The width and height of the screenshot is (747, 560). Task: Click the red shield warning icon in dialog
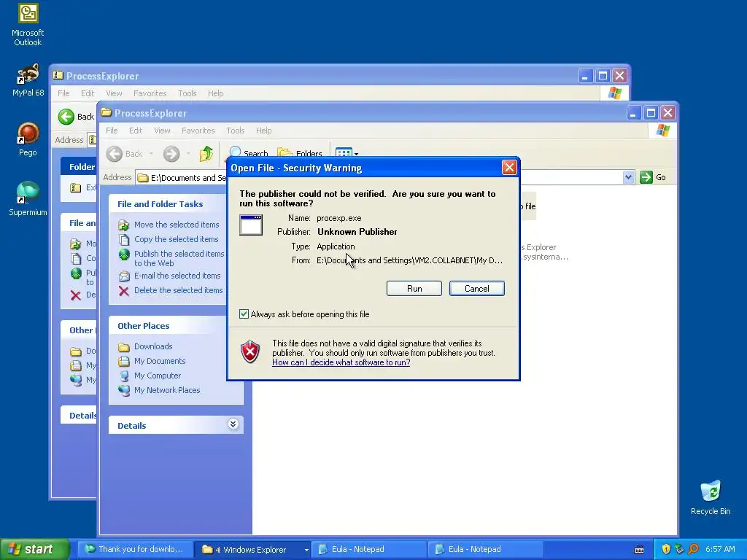click(250, 352)
